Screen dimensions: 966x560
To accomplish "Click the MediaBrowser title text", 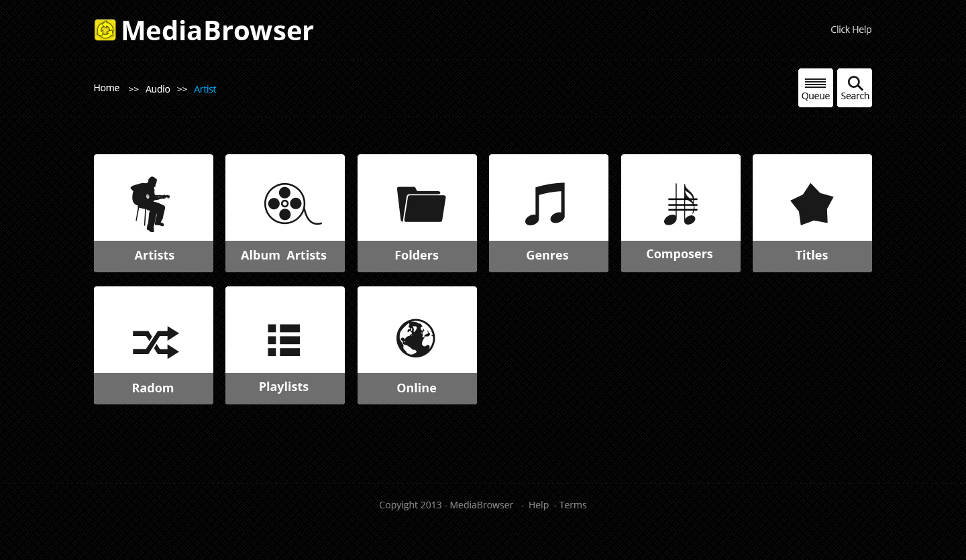I will coord(217,31).
